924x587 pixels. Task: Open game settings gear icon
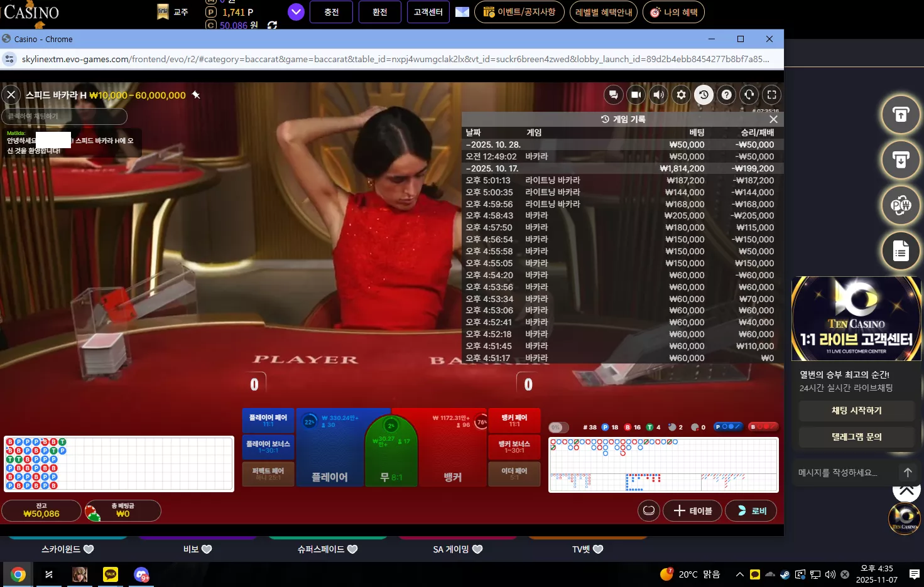click(681, 95)
